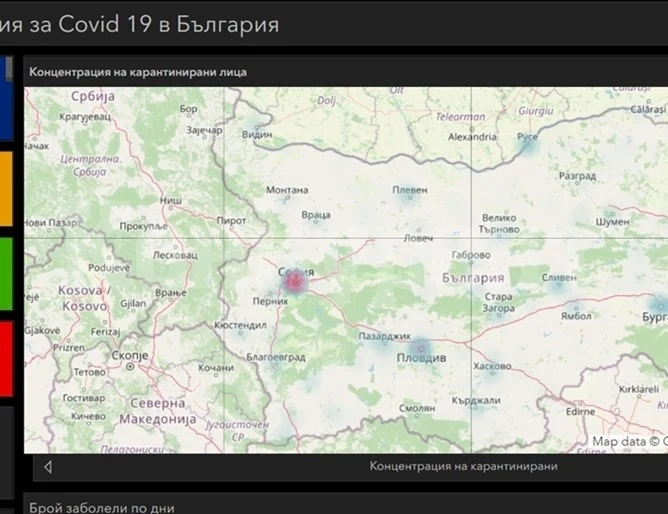Click the 'Северна Македонија' country label
The width and height of the screenshot is (668, 514).
(158, 411)
